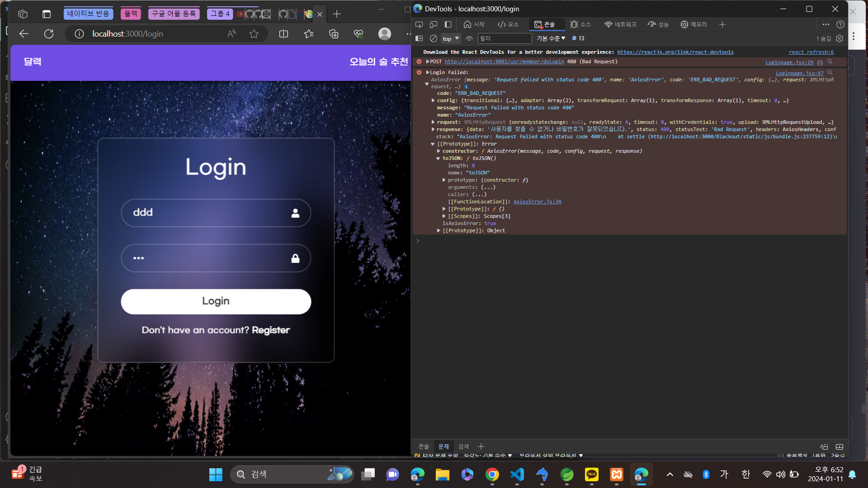Click the search icon beside the AxiosError
868x488 pixels.
[x=831, y=73]
